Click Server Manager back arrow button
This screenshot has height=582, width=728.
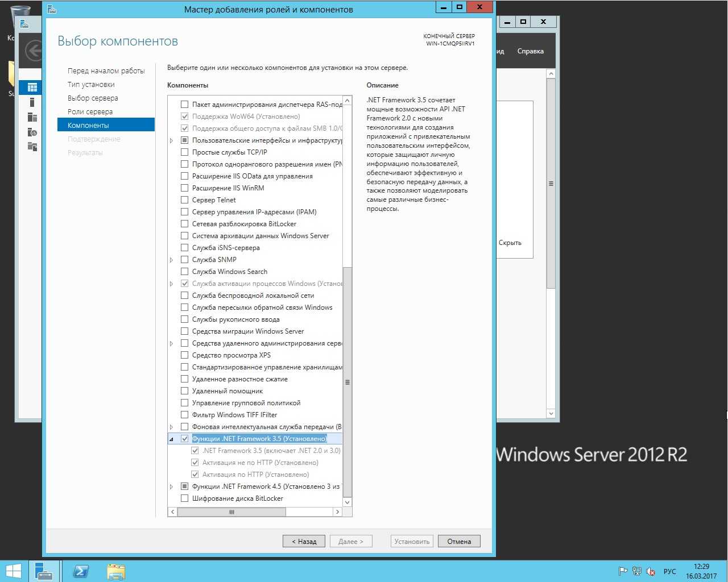coord(34,51)
